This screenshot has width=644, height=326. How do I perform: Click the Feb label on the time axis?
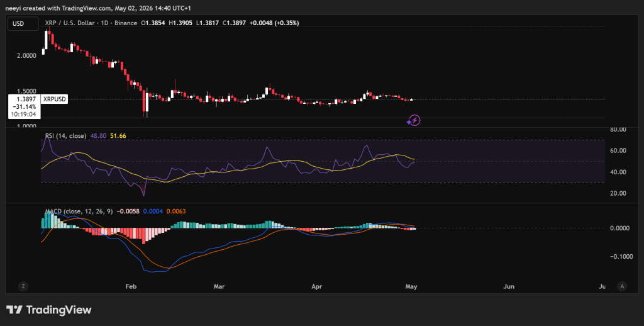(x=131, y=286)
